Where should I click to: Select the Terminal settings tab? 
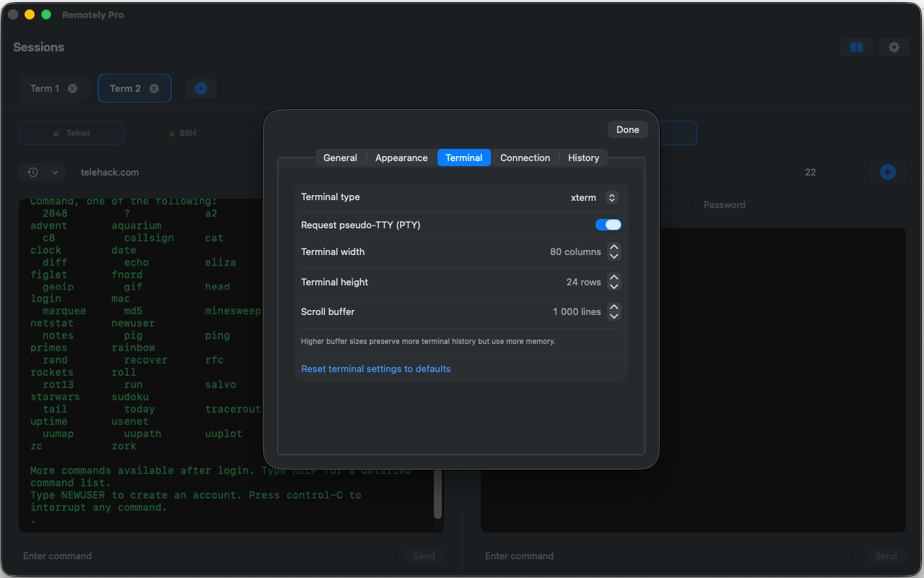point(464,158)
